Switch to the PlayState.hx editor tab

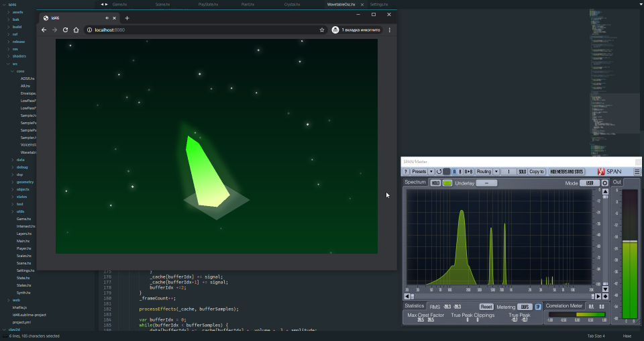208,5
